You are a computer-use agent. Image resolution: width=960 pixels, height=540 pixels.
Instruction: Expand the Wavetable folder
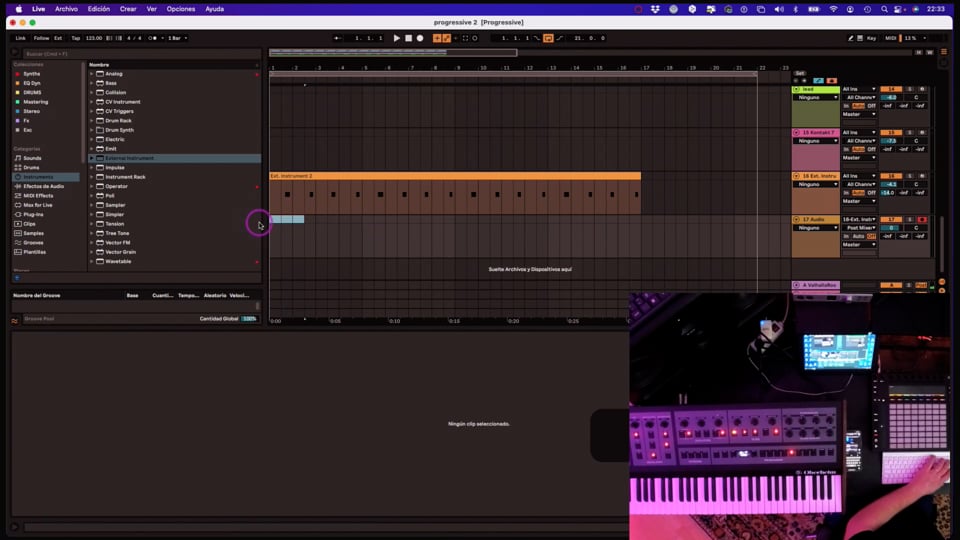[92, 261]
